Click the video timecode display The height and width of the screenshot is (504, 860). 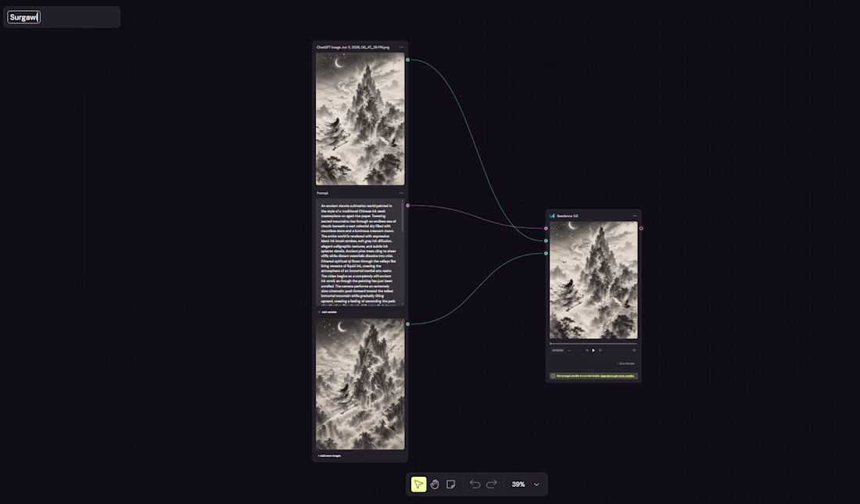[x=557, y=350]
